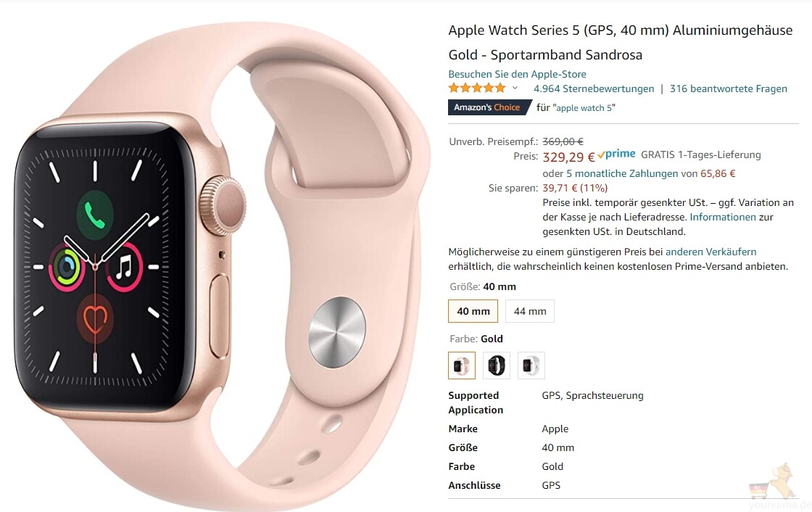The width and height of the screenshot is (812, 512).
Task: Click the 329,29 € price
Action: pos(568,157)
